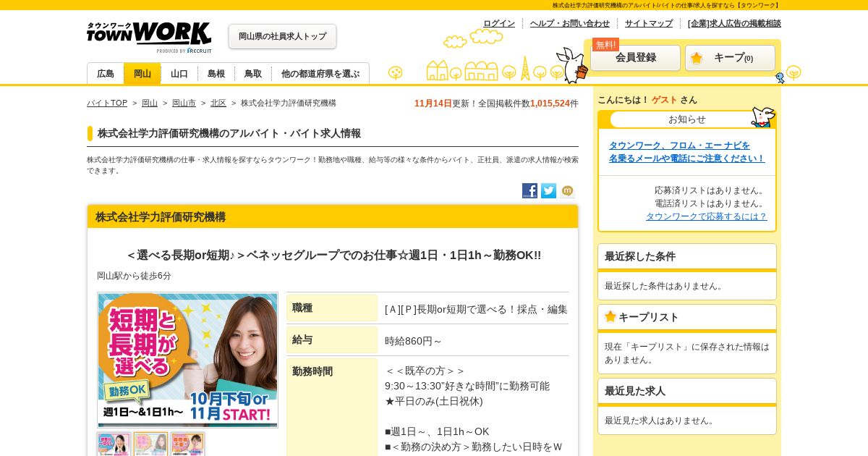Click 岡山 breadcrumb link
This screenshot has width=868, height=456.
pos(150,103)
